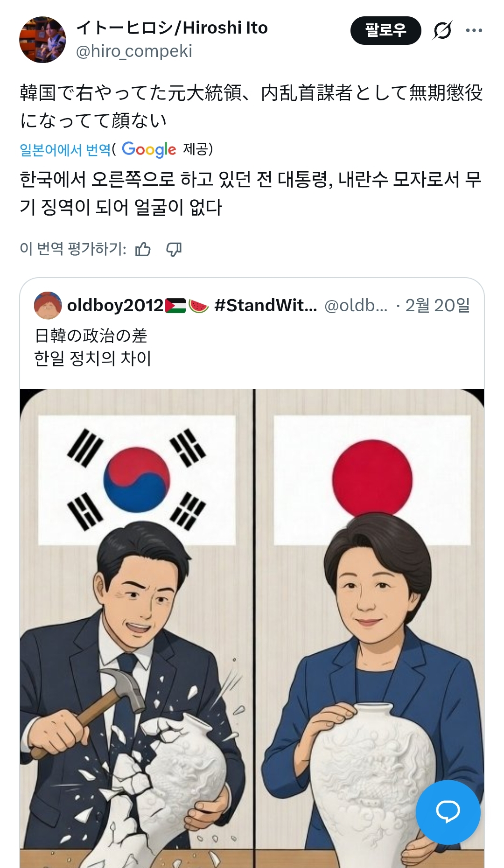504x868 pixels.
Task: Open the 2월 20일 date of quoted post
Action: 438,305
